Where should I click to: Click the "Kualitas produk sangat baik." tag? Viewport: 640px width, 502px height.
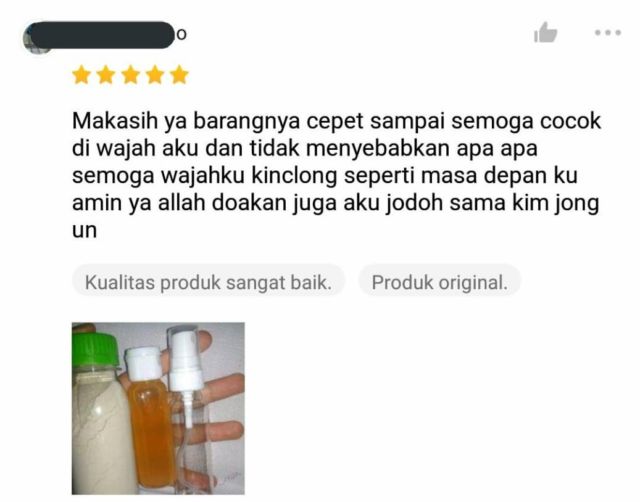[209, 282]
